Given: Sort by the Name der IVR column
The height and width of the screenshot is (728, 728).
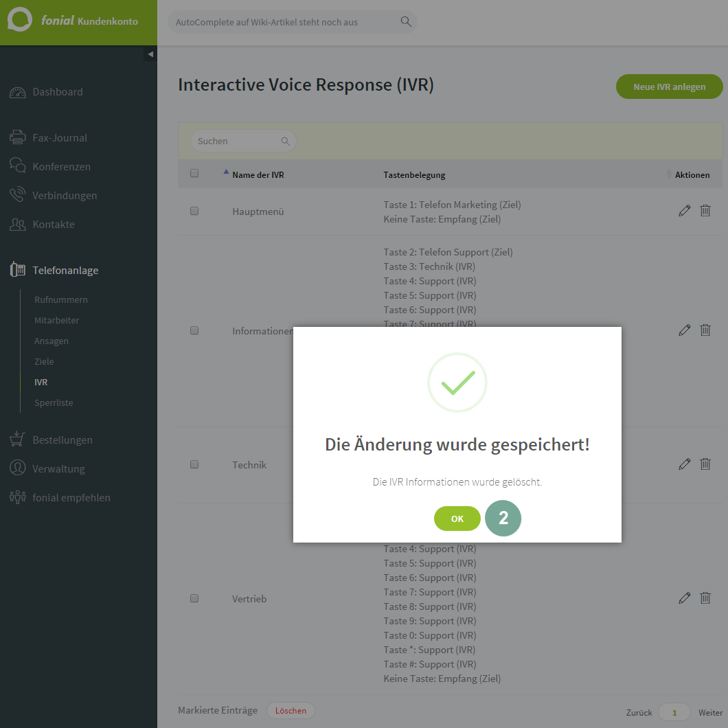Looking at the screenshot, I should point(258,175).
